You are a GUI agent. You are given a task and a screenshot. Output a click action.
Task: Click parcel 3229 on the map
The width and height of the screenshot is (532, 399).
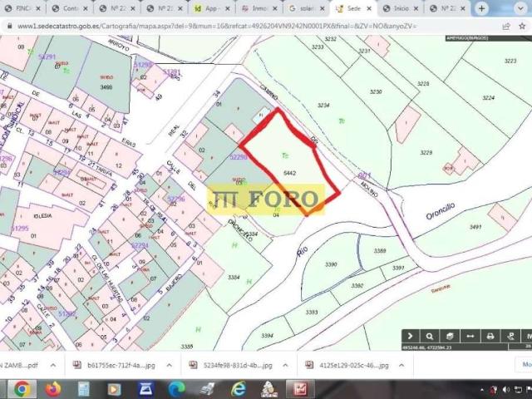pos(426,153)
